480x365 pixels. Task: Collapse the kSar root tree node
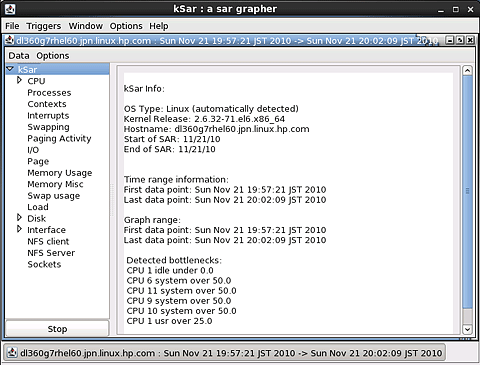[x=10, y=69]
